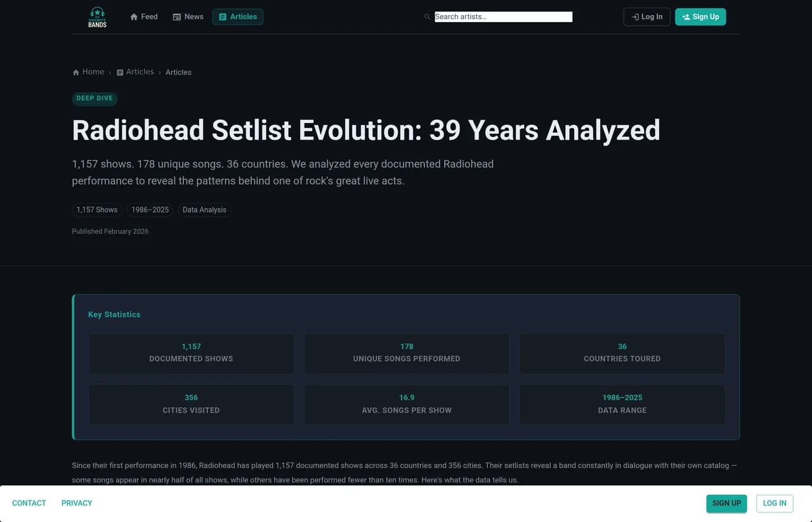Image resolution: width=812 pixels, height=522 pixels.
Task: Click the Favorite Bands headphone logo
Action: tap(97, 17)
